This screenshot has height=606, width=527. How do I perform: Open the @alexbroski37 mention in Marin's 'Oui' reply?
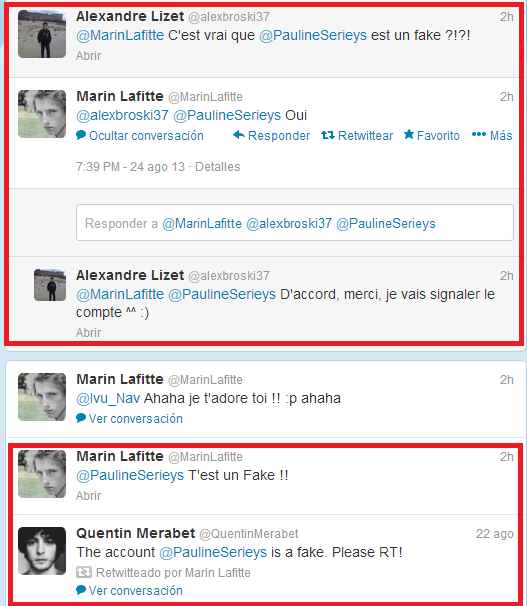pyautogui.click(x=122, y=115)
